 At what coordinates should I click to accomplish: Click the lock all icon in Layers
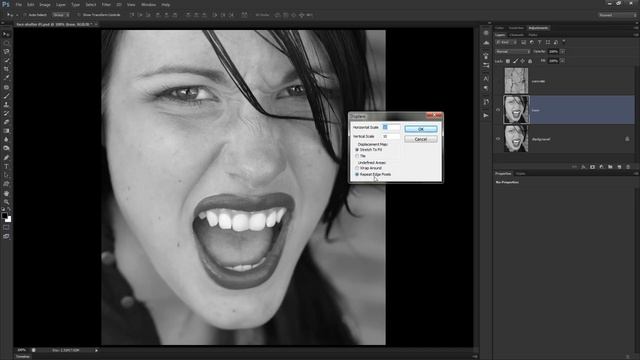tap(530, 61)
